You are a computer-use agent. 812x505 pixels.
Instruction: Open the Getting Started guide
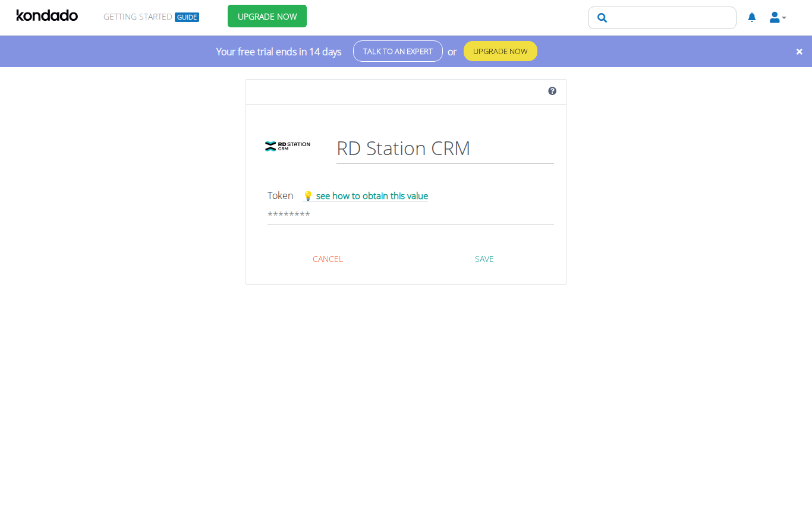click(151, 17)
